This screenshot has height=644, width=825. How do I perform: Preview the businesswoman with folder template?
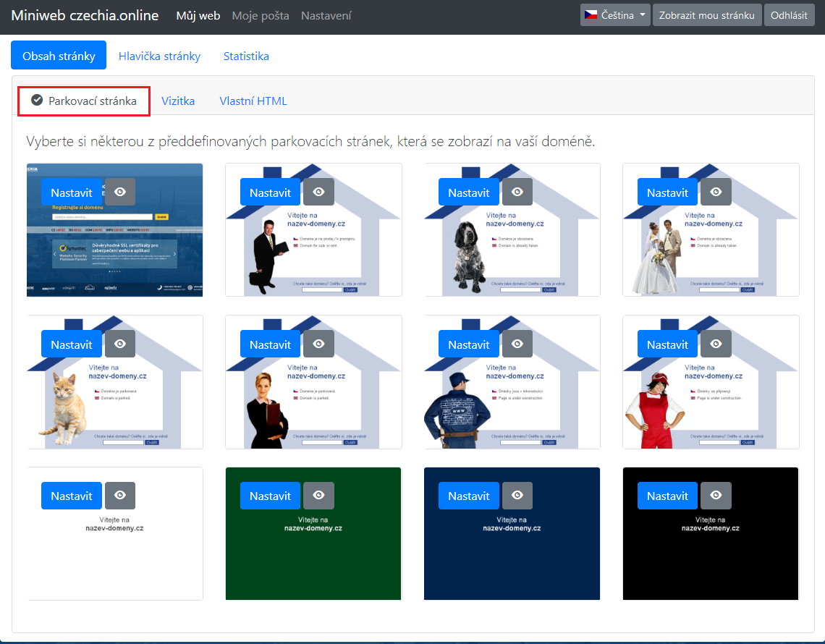[318, 344]
